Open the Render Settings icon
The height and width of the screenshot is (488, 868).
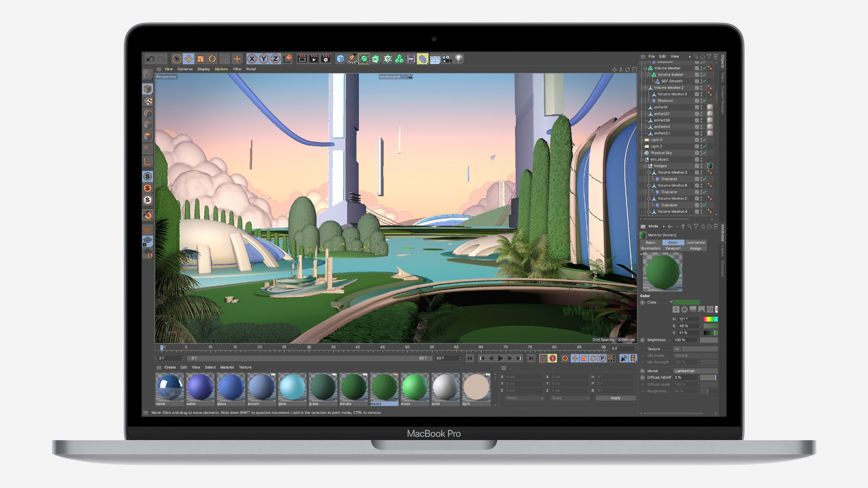pos(326,59)
